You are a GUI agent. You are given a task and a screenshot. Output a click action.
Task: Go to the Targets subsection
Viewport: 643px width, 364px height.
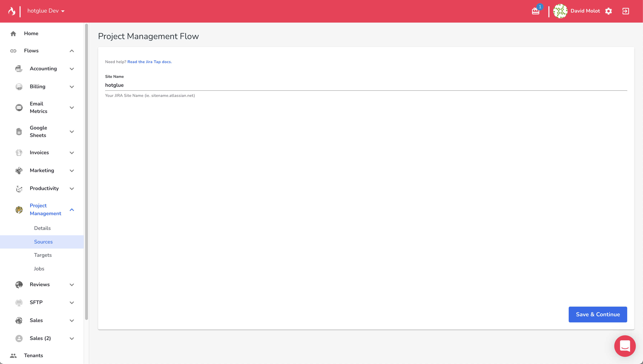[x=43, y=255]
